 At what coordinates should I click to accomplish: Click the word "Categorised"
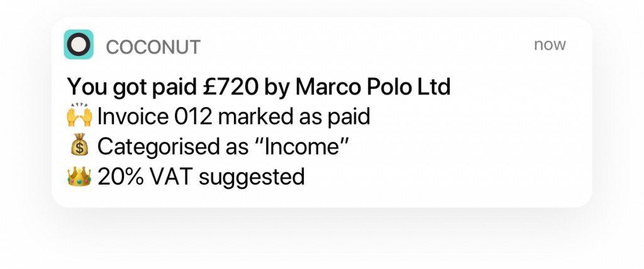click(x=160, y=147)
